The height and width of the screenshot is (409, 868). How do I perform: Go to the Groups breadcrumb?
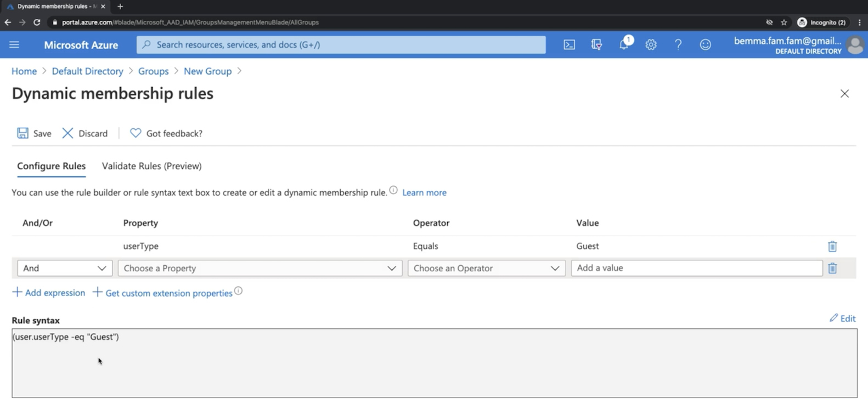pos(154,71)
